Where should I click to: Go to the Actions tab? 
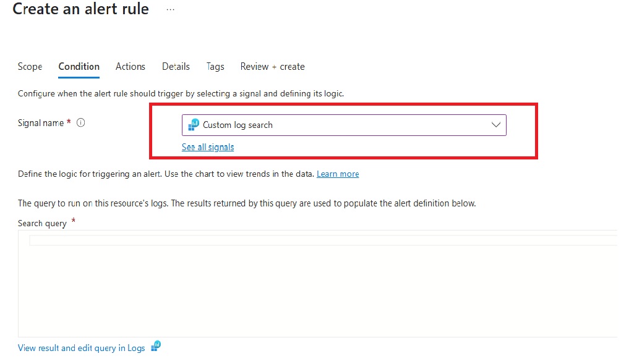(x=130, y=67)
